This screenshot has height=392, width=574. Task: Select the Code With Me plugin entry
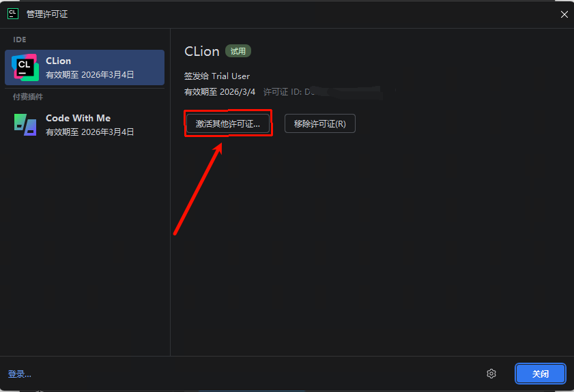click(85, 125)
